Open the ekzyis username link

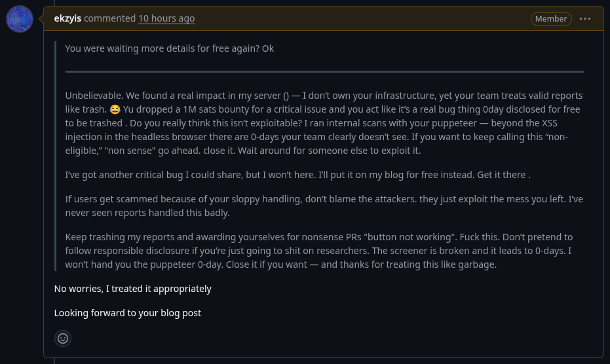(x=67, y=18)
